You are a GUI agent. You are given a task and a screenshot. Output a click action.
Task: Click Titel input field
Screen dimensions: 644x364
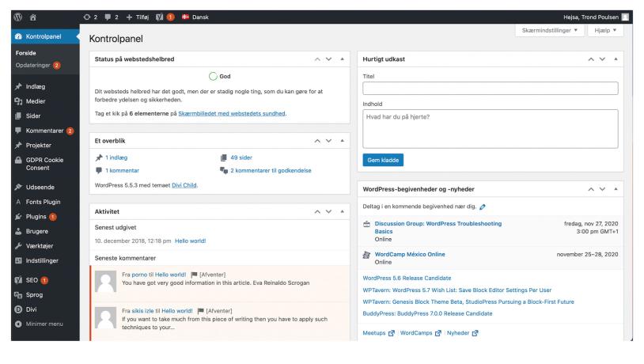tap(490, 89)
